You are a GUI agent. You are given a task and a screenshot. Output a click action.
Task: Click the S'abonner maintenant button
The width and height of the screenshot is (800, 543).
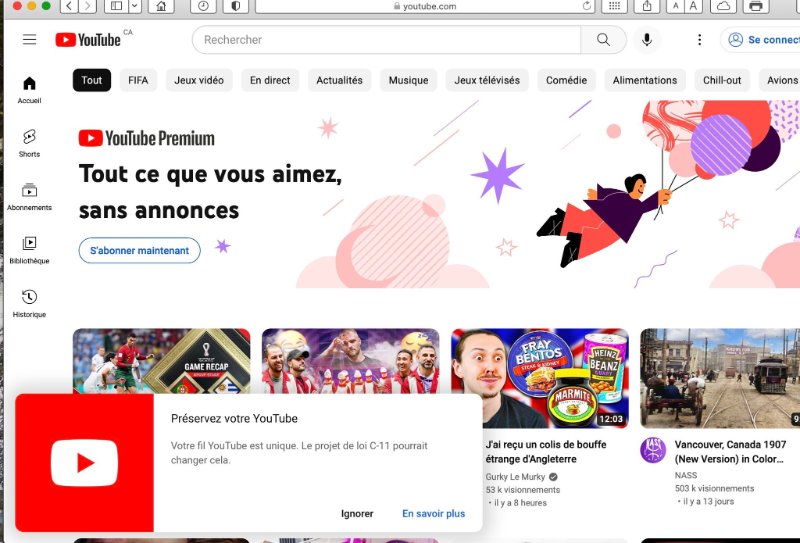coord(140,251)
